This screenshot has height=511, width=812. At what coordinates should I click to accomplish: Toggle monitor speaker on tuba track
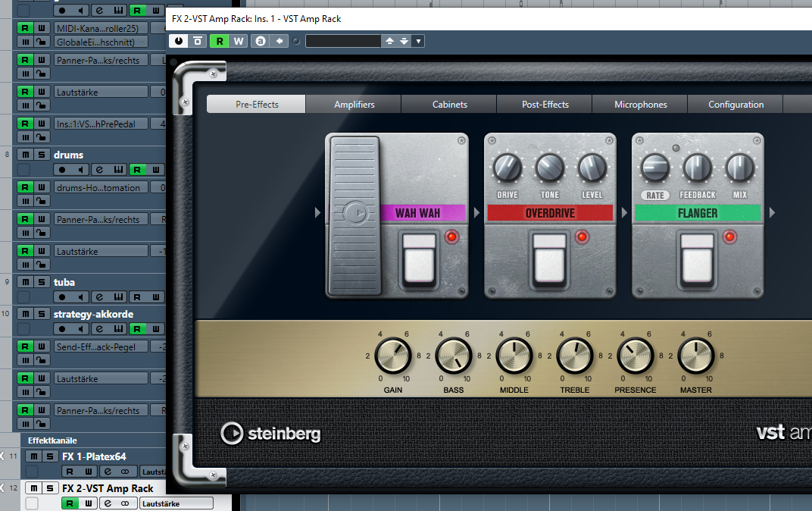pos(80,297)
